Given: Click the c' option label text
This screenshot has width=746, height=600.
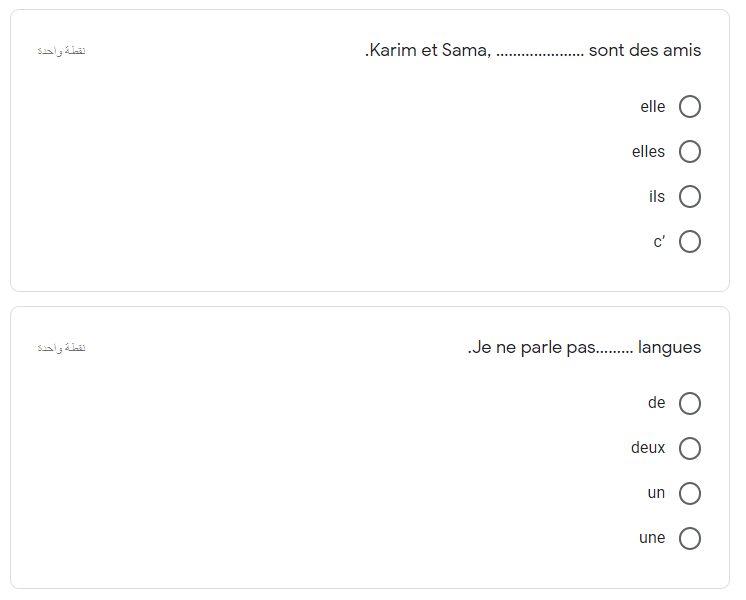Looking at the screenshot, I should 659,242.
